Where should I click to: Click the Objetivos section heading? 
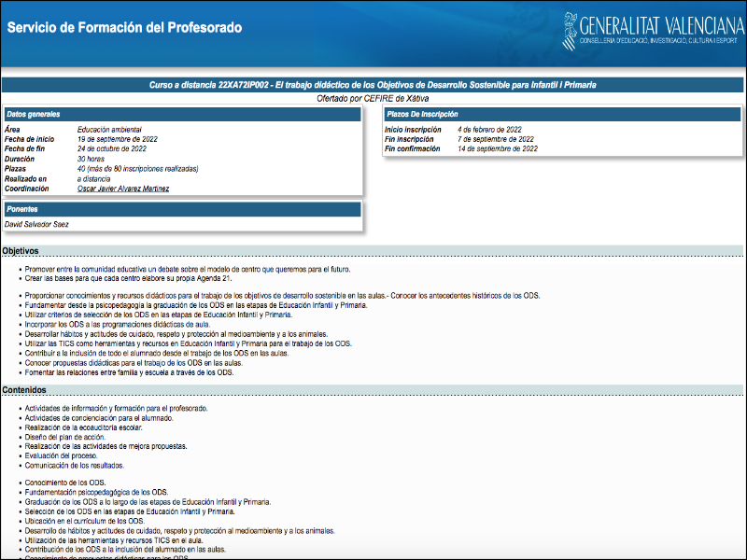click(x=21, y=251)
